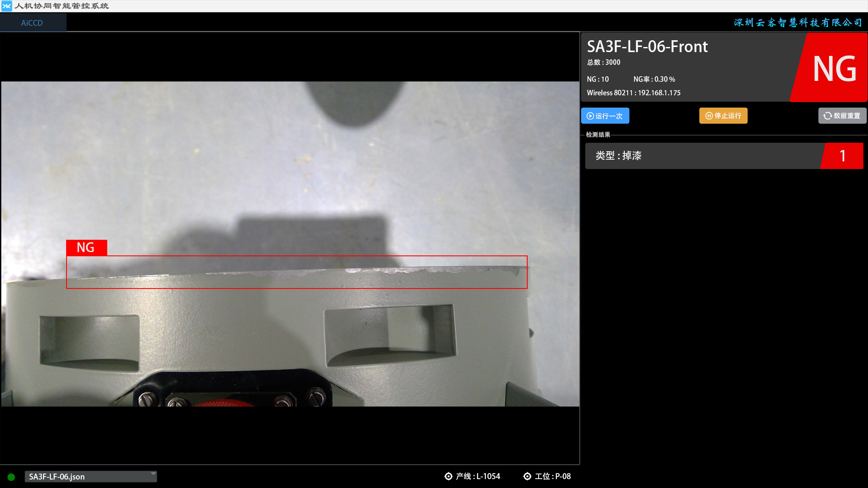Image resolution: width=868 pixels, height=488 pixels.
Task: Click the 检测结果 section header
Action: tap(598, 135)
